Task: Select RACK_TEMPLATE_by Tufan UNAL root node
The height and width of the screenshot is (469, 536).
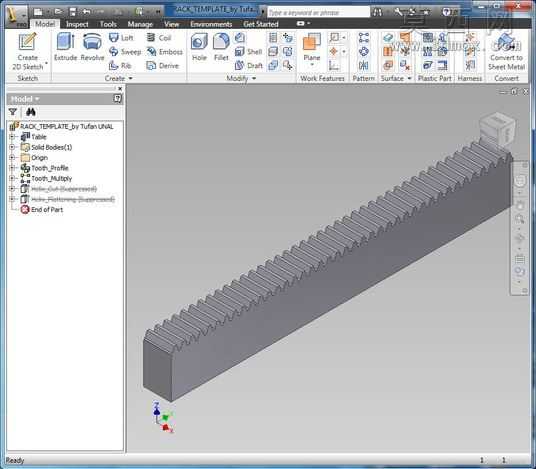Action: coord(62,126)
